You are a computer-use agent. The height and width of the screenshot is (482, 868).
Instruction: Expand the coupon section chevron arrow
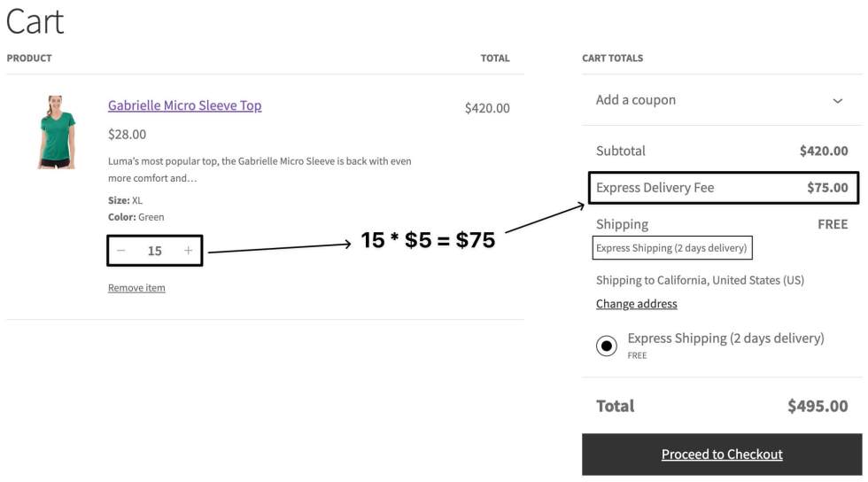[x=837, y=101]
